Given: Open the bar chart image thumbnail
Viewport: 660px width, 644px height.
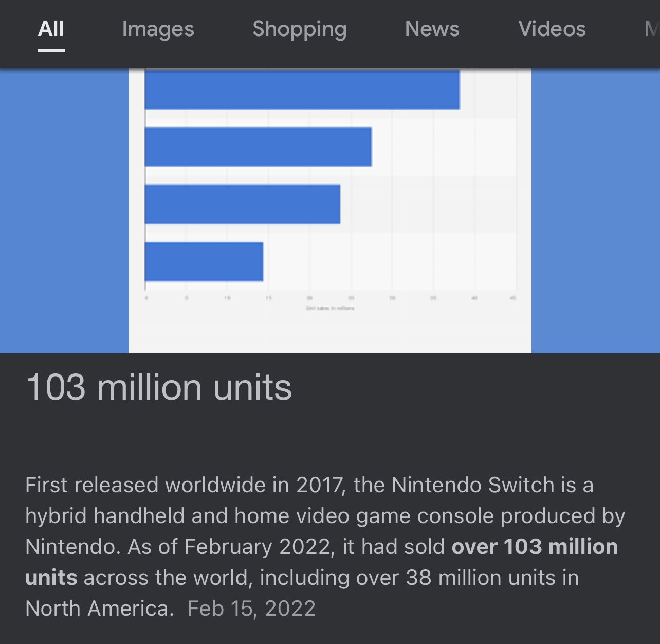Looking at the screenshot, I should pos(330,211).
